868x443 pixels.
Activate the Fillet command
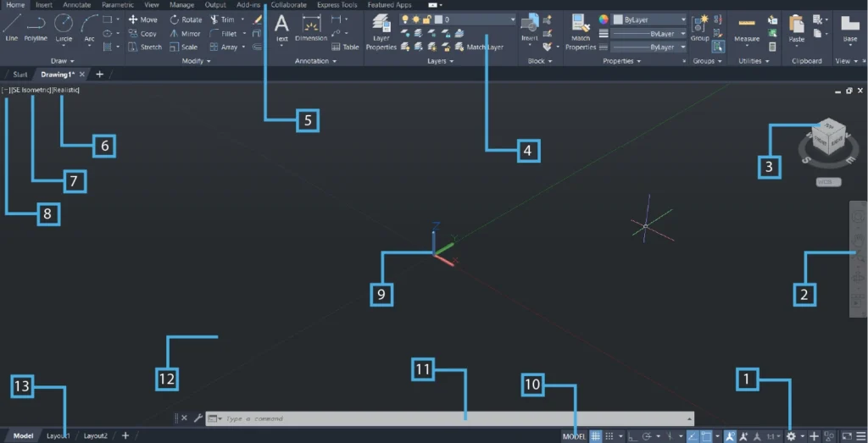pos(224,33)
